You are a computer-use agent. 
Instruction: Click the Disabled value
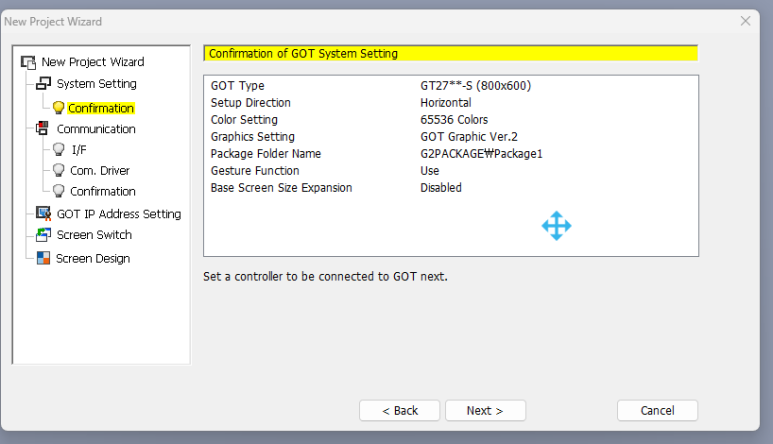[441, 188]
